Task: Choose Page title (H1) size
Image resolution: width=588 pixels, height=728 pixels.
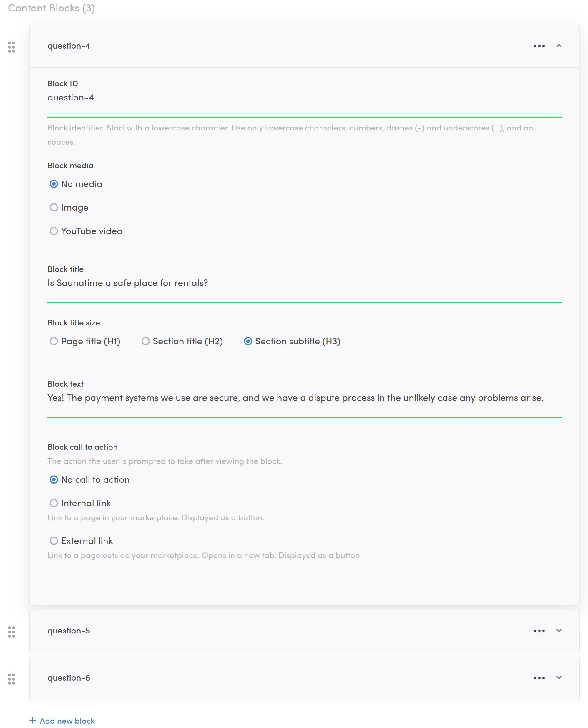Action: 54,341
